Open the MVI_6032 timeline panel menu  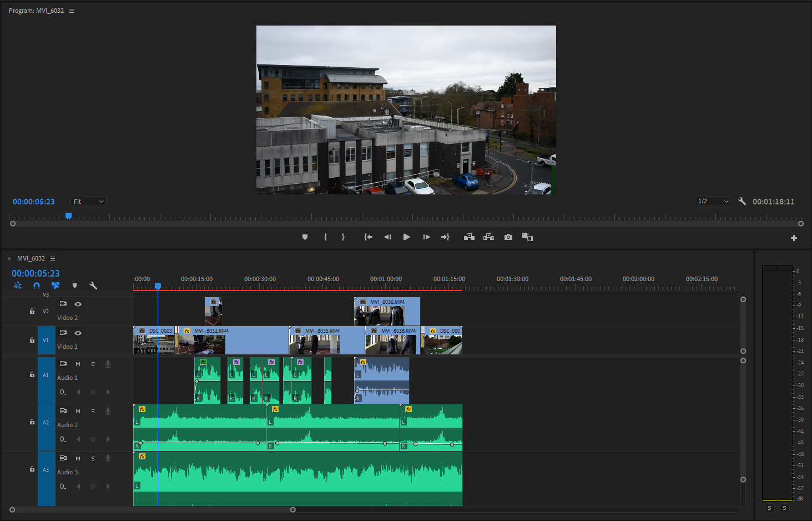click(53, 258)
